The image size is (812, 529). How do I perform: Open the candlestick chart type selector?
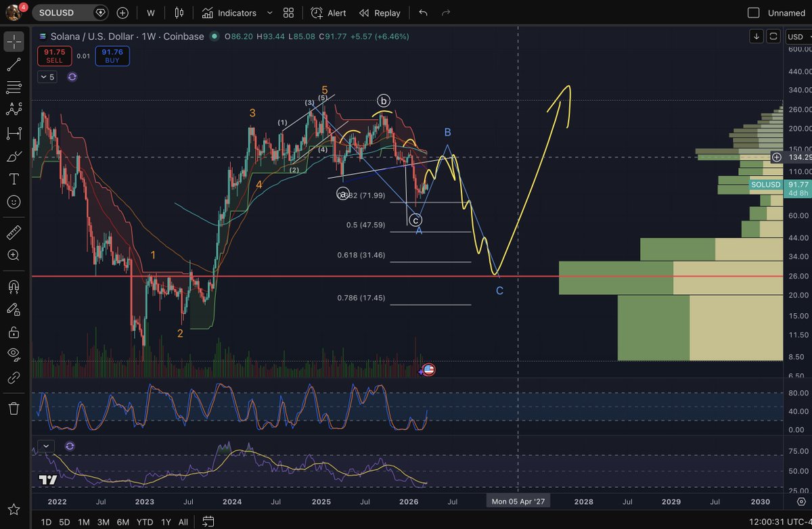pos(179,13)
